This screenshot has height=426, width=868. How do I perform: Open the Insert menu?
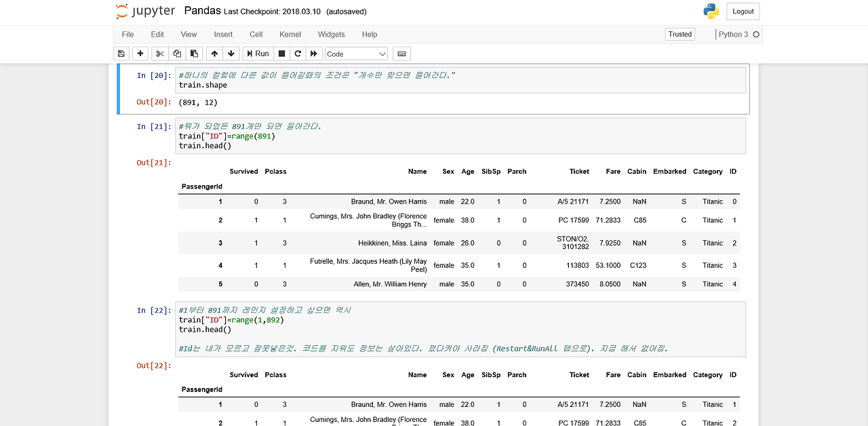pos(223,34)
